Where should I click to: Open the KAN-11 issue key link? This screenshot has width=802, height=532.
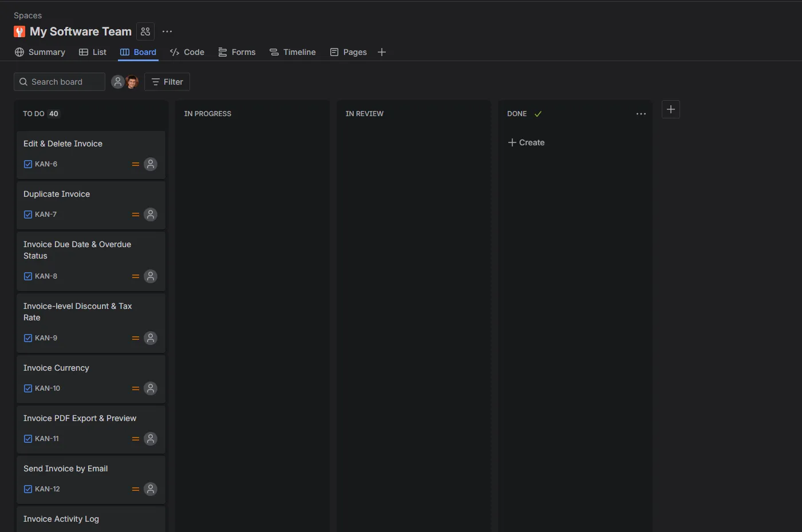tap(47, 439)
